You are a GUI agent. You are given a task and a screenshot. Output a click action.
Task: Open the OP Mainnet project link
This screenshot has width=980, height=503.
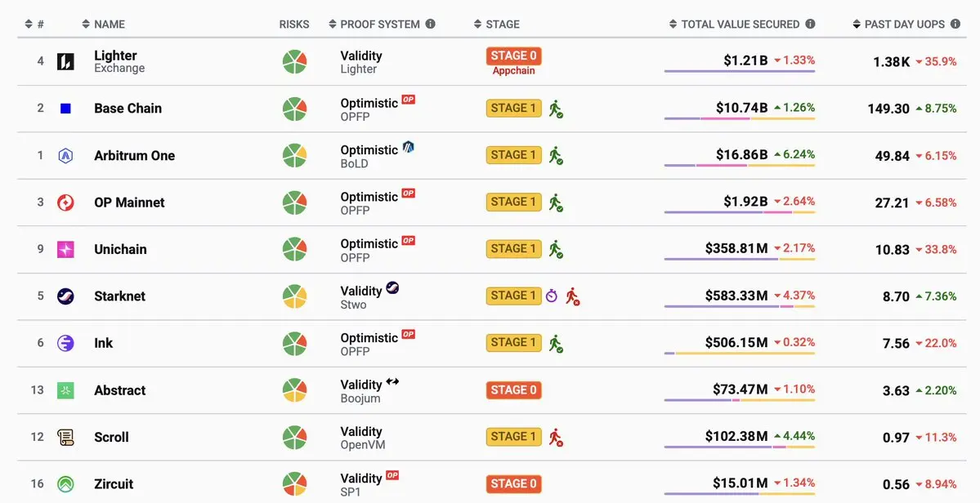(x=129, y=203)
